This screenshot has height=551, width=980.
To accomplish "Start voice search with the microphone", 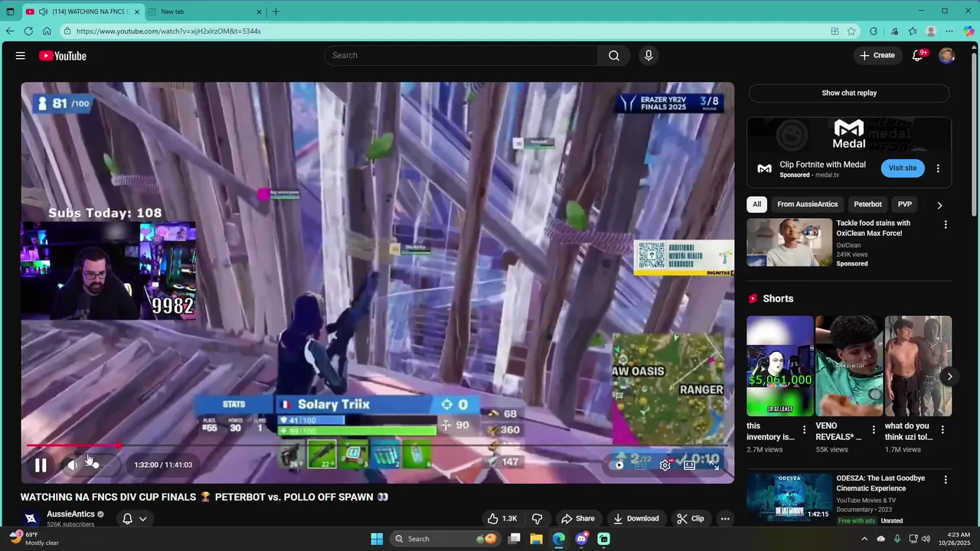I will [648, 55].
